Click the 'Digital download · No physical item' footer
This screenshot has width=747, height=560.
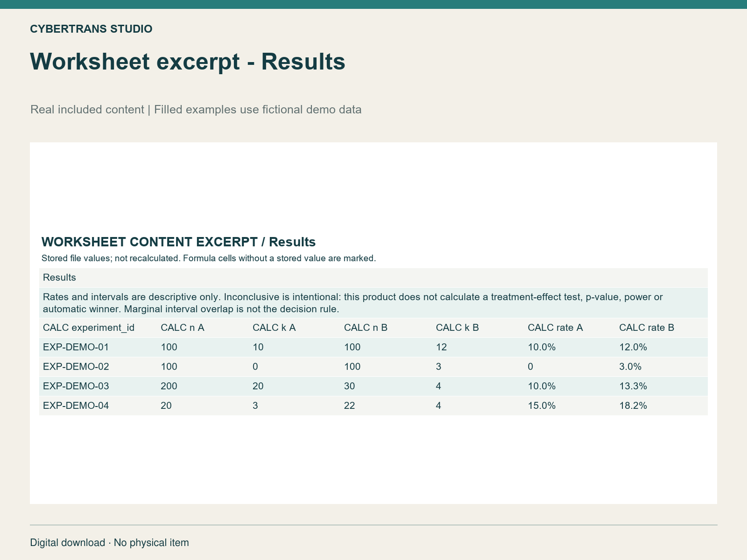pyautogui.click(x=110, y=543)
